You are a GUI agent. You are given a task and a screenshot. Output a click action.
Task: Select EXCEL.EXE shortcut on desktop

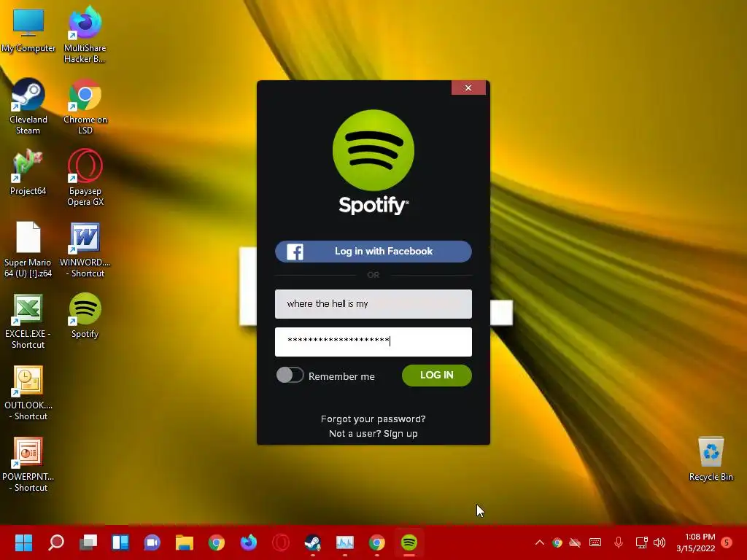click(28, 320)
